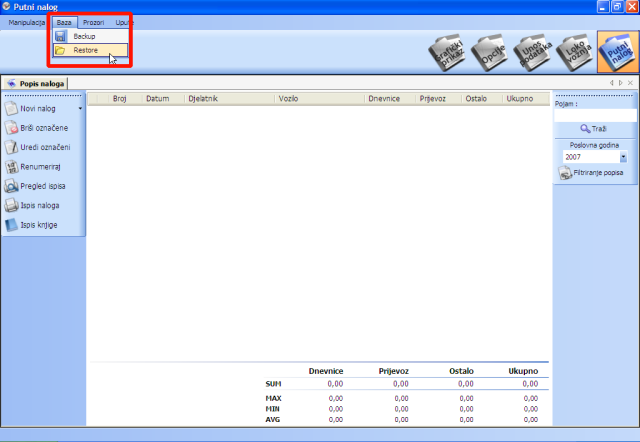Image resolution: width=640 pixels, height=442 pixels.
Task: Open the Poslovna godina 2007 dropdown
Action: [623, 157]
